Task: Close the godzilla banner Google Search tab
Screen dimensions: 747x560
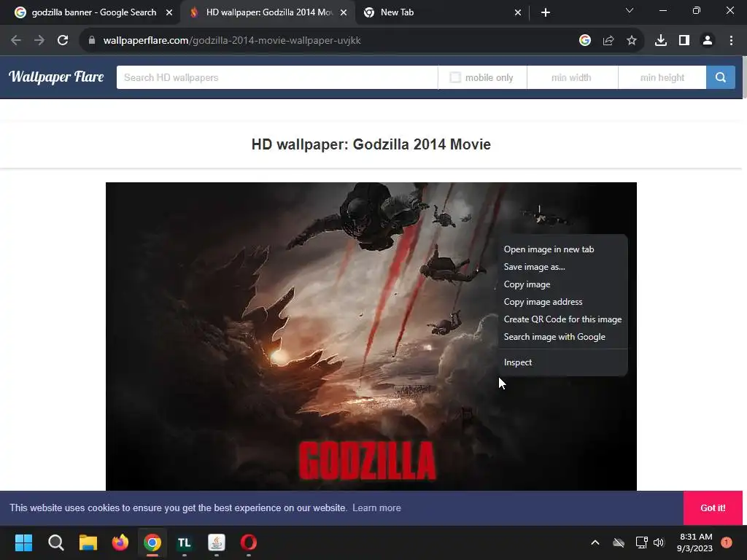Action: pyautogui.click(x=169, y=13)
